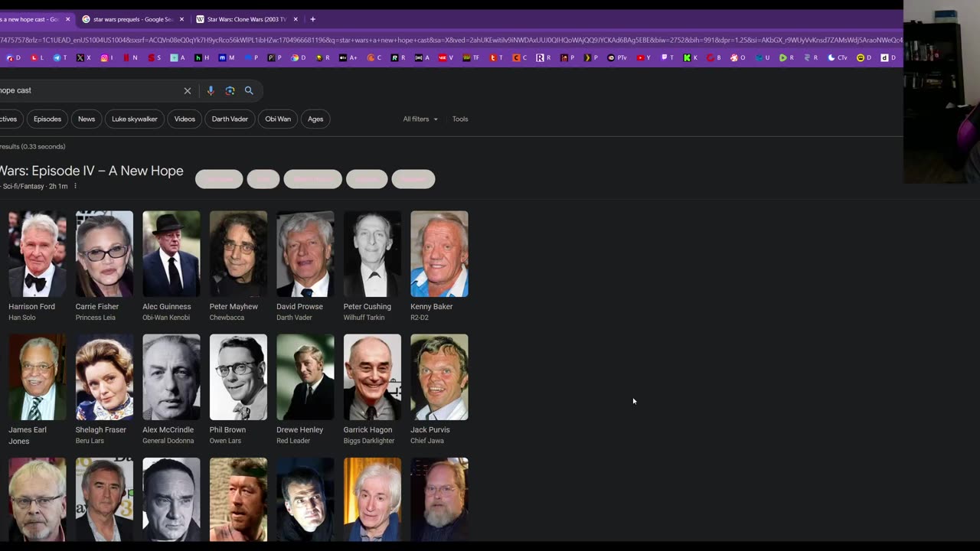Open the YouTube Y bookmark

643,57
